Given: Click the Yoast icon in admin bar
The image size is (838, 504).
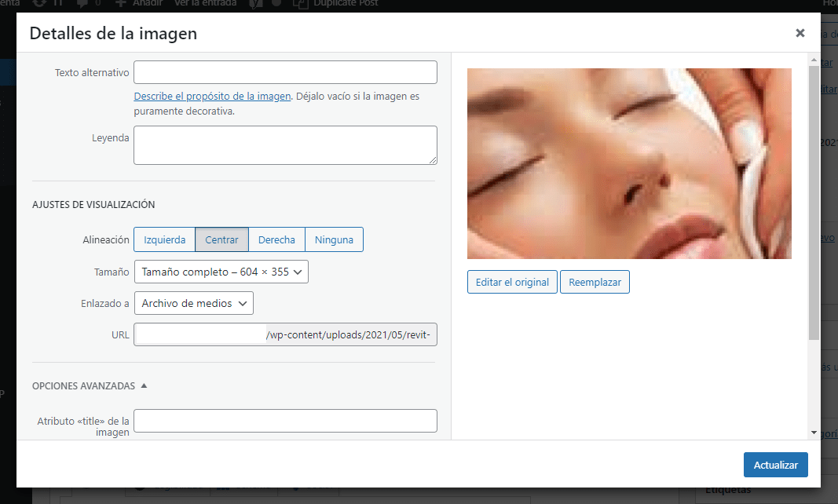Looking at the screenshot, I should coord(255,4).
